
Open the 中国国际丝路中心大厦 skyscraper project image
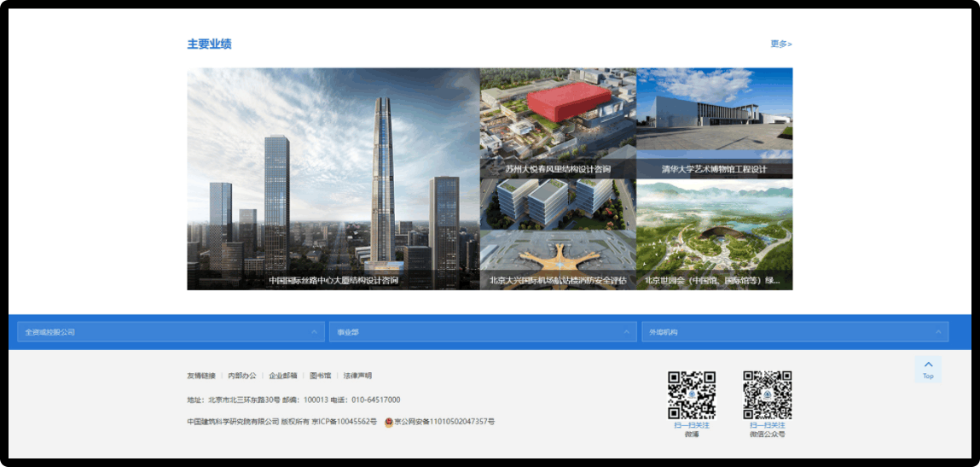tap(333, 178)
